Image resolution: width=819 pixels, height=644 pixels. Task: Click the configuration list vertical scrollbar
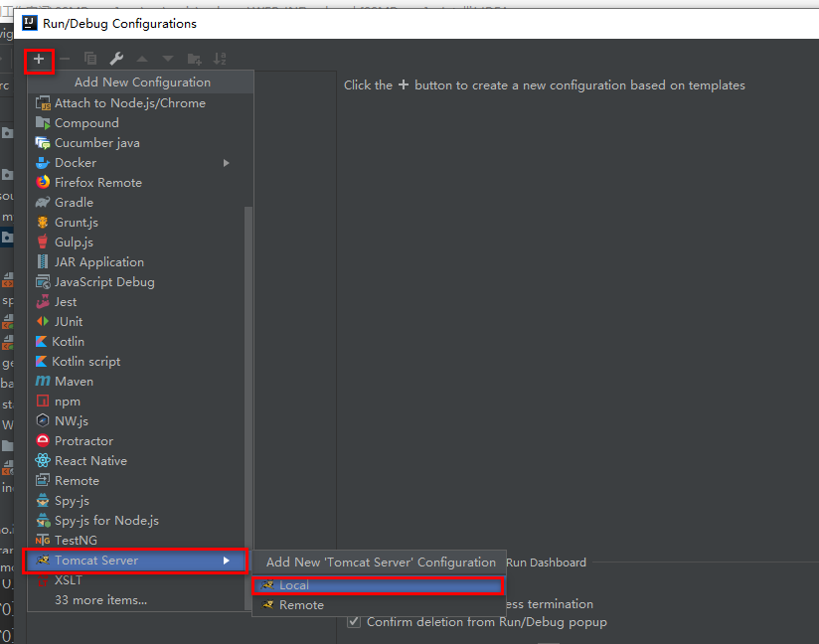pos(248,407)
